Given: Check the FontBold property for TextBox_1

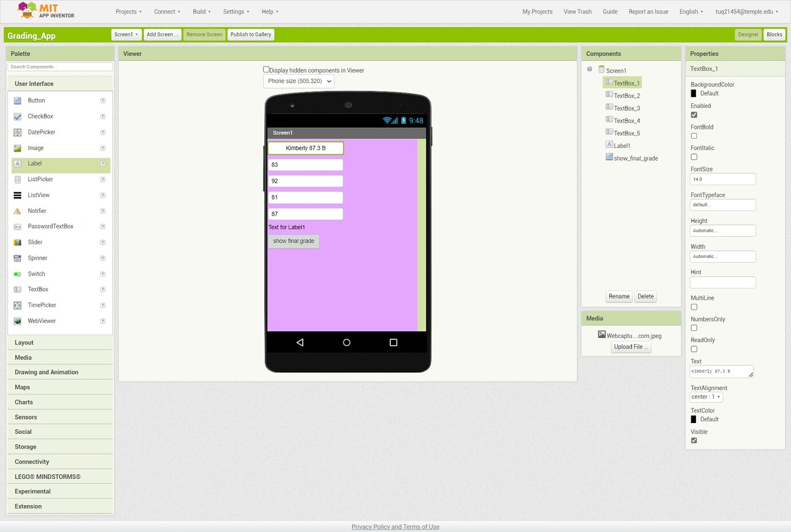Looking at the screenshot, I should click(x=694, y=136).
